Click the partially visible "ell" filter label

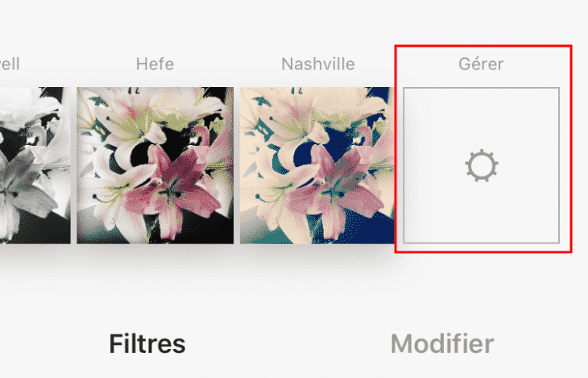click(10, 64)
